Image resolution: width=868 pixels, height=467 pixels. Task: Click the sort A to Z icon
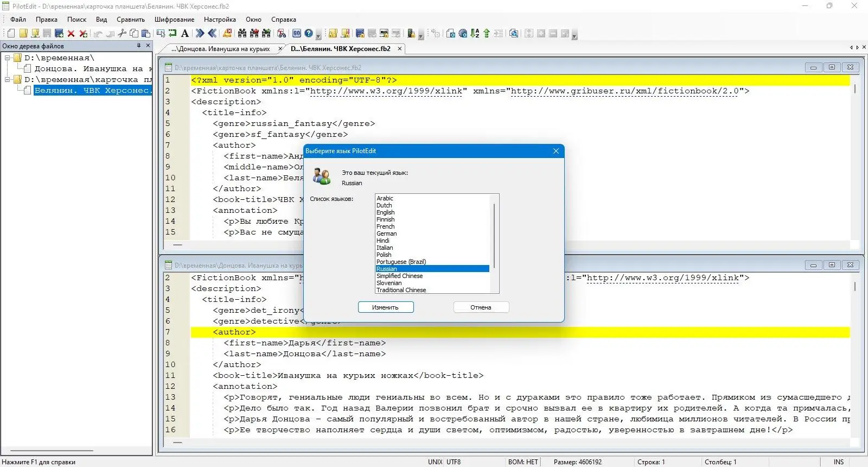point(475,34)
